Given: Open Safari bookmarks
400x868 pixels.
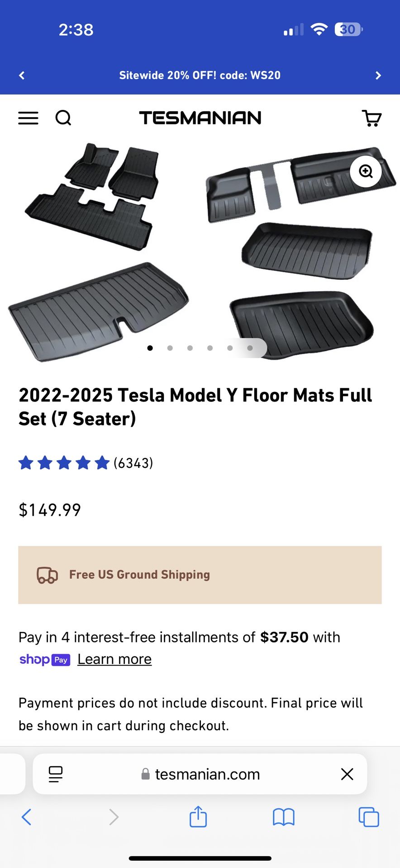Looking at the screenshot, I should pyautogui.click(x=284, y=817).
